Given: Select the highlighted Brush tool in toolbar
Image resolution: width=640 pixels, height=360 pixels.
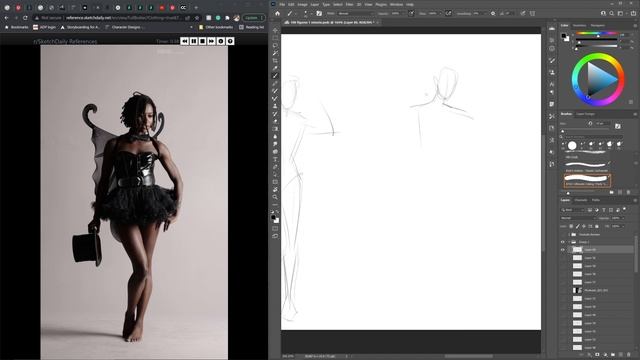Looking at the screenshot, I should click(x=275, y=76).
